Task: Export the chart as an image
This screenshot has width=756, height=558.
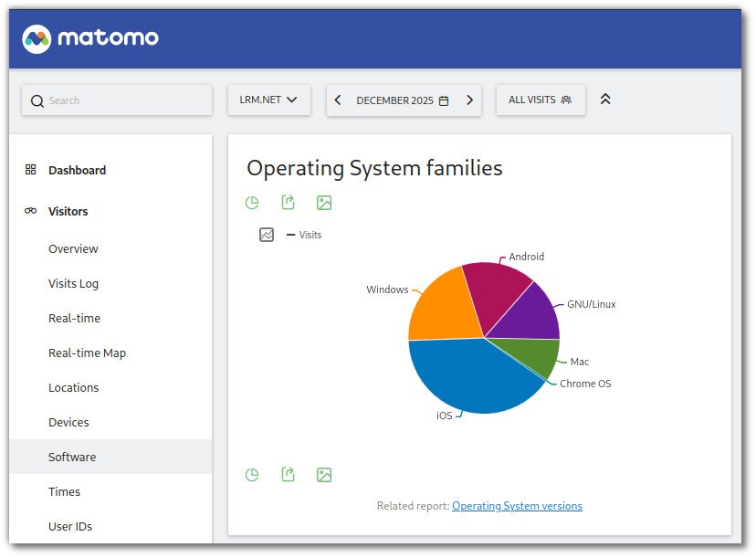Action: pos(324,202)
